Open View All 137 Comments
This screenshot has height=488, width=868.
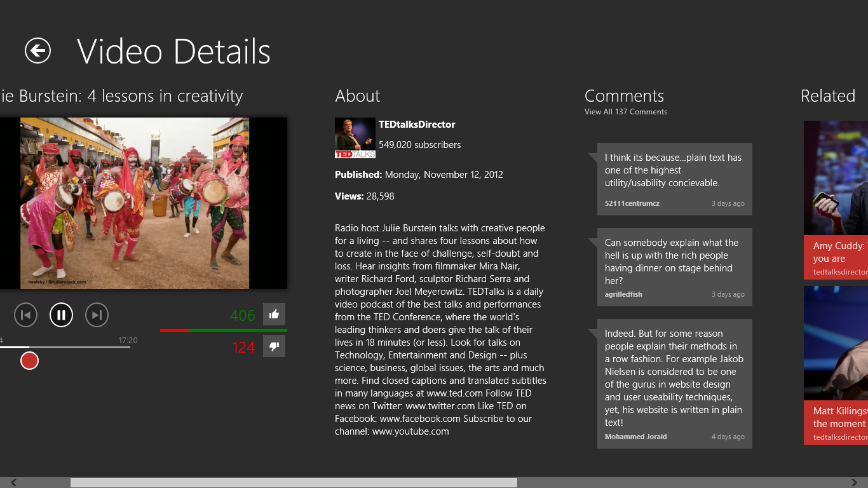[626, 112]
